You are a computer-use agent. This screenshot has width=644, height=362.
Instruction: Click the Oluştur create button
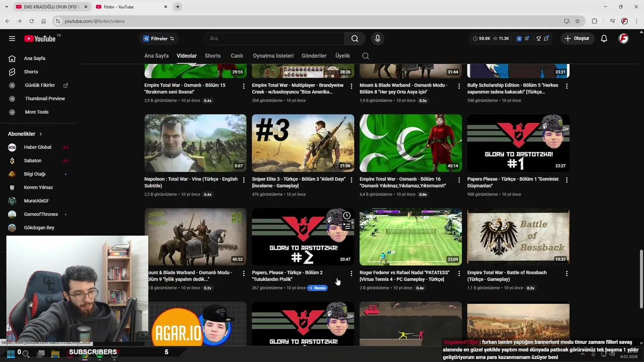[578, 39]
